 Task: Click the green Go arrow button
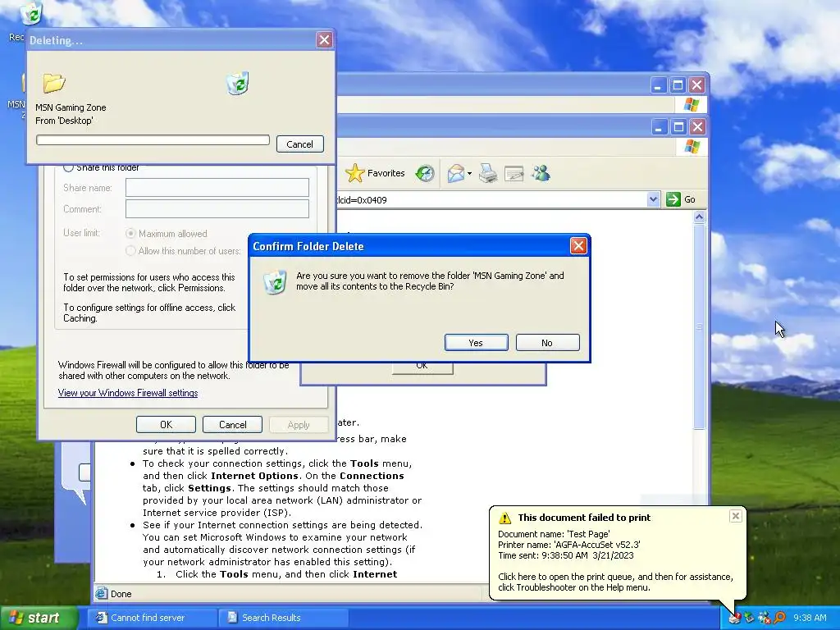pos(673,199)
